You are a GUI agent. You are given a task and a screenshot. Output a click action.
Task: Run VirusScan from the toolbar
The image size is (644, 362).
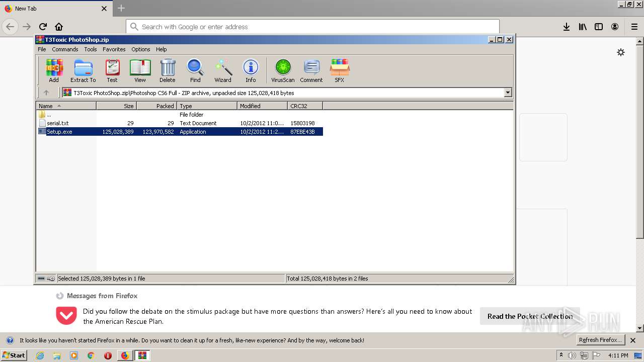(283, 70)
